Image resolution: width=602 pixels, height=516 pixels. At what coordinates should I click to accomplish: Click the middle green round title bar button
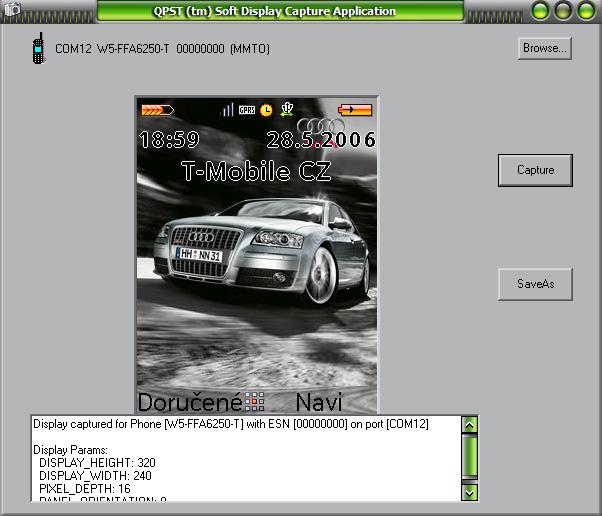pos(563,10)
